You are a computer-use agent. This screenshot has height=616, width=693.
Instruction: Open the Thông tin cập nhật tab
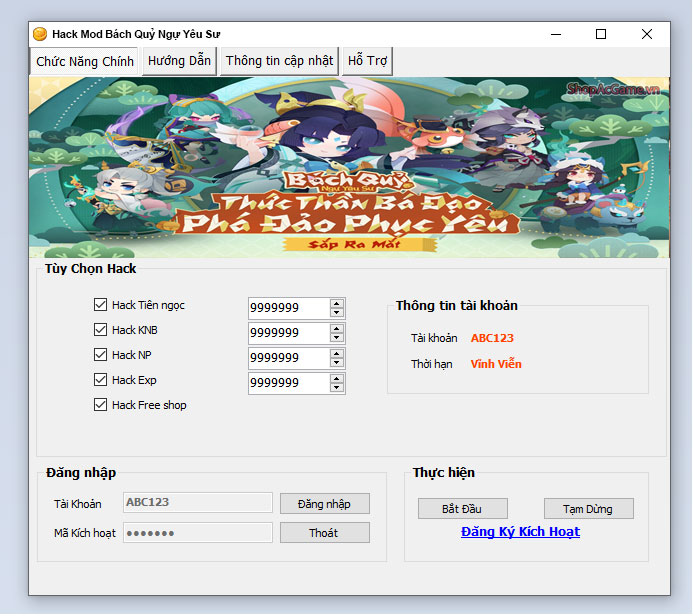click(x=279, y=61)
